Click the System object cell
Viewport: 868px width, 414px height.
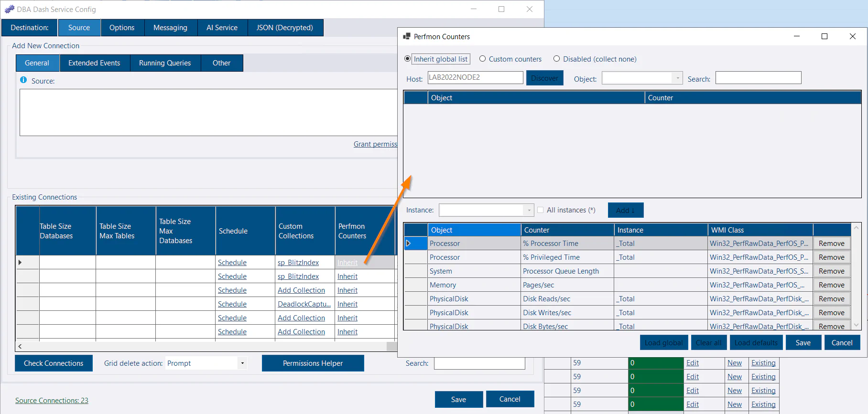point(474,271)
